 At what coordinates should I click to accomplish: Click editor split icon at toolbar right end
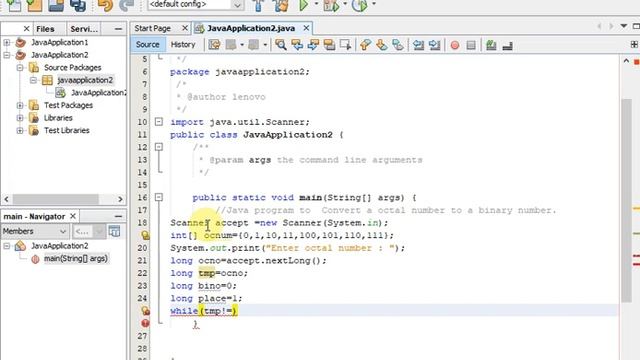click(634, 44)
